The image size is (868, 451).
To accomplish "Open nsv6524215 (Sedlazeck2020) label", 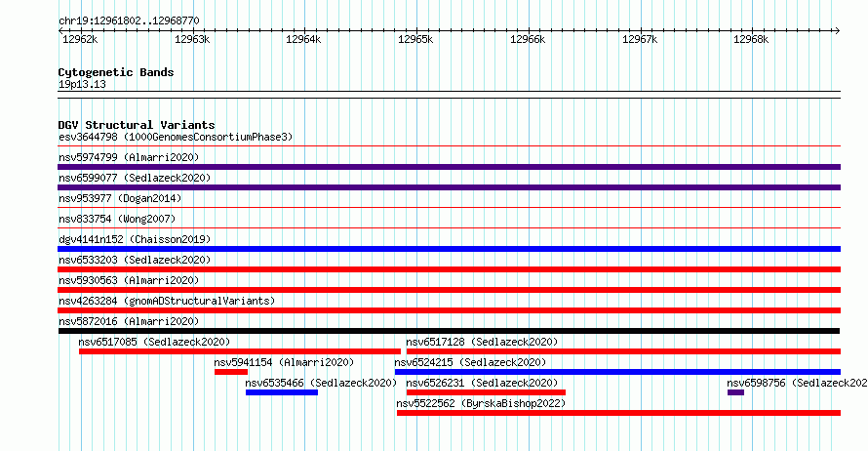I will [x=470, y=362].
